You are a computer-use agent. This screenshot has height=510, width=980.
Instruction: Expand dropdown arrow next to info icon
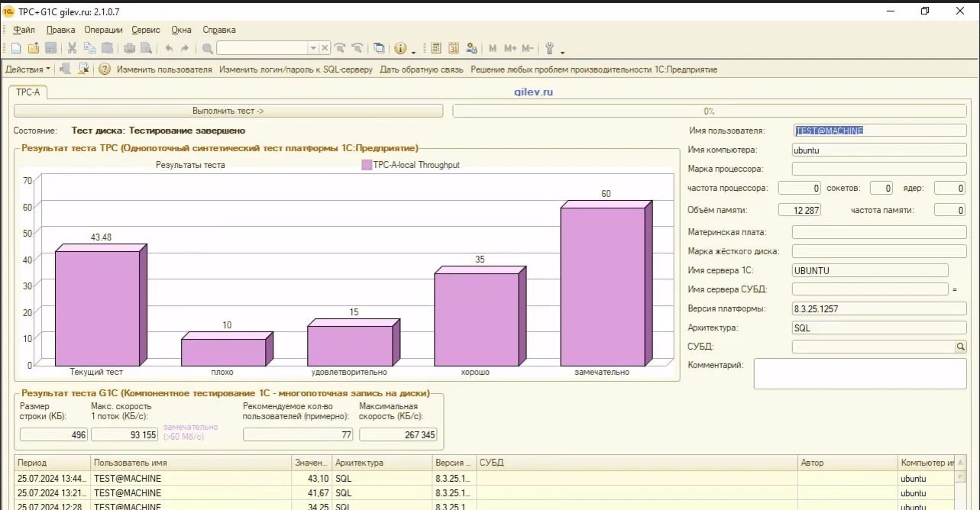point(413,51)
